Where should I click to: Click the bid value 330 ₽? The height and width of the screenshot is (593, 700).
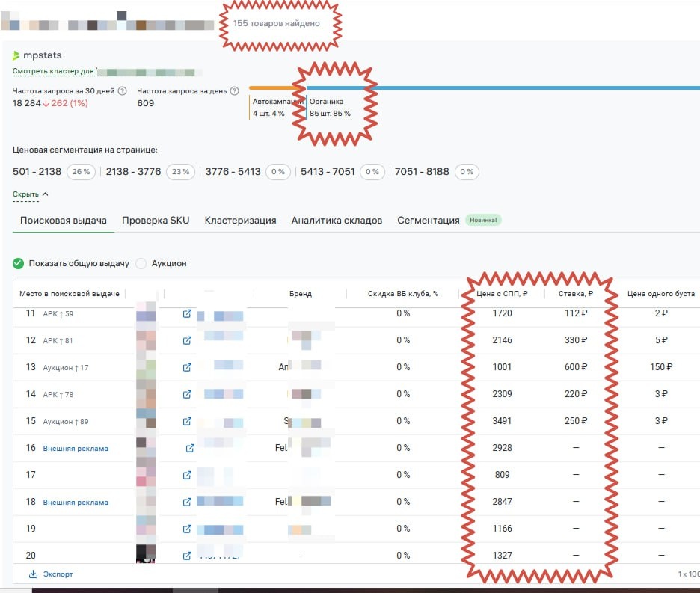coord(575,340)
